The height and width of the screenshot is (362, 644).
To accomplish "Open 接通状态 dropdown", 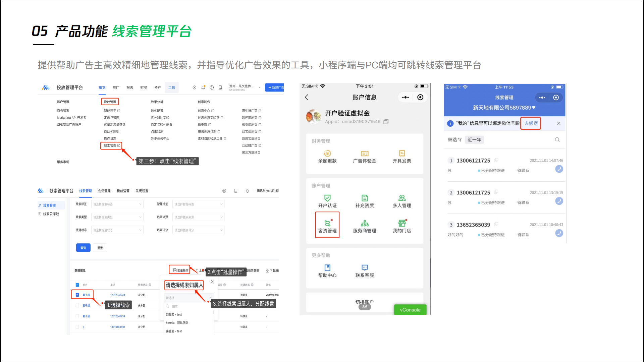I will (117, 230).
